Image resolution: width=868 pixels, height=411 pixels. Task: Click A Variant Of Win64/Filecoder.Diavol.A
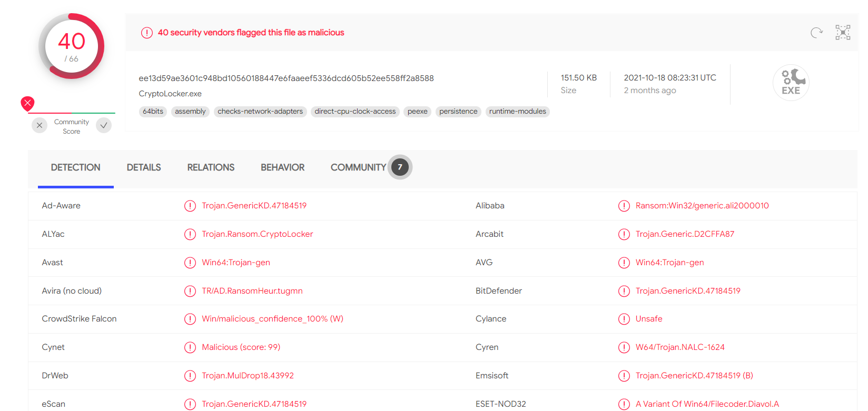tap(707, 404)
